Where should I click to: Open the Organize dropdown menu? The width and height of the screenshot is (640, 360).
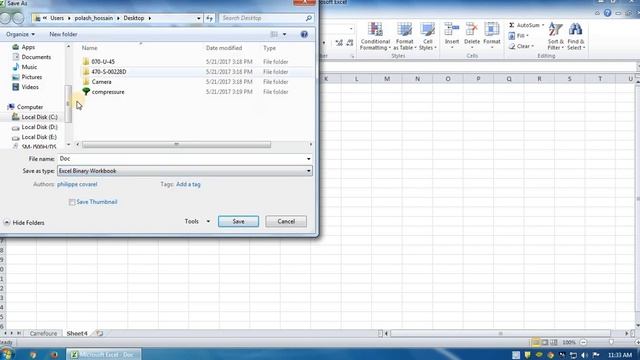tap(20, 34)
